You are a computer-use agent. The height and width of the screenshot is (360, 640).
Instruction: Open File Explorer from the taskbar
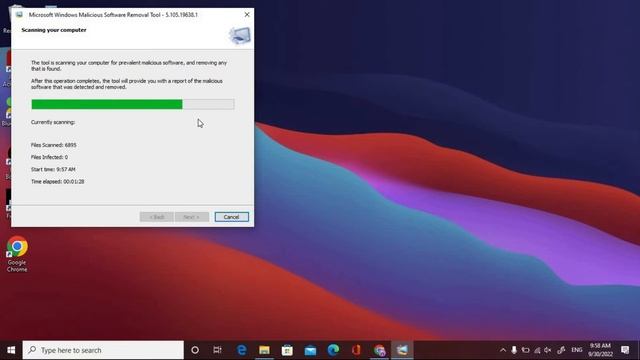(264, 350)
